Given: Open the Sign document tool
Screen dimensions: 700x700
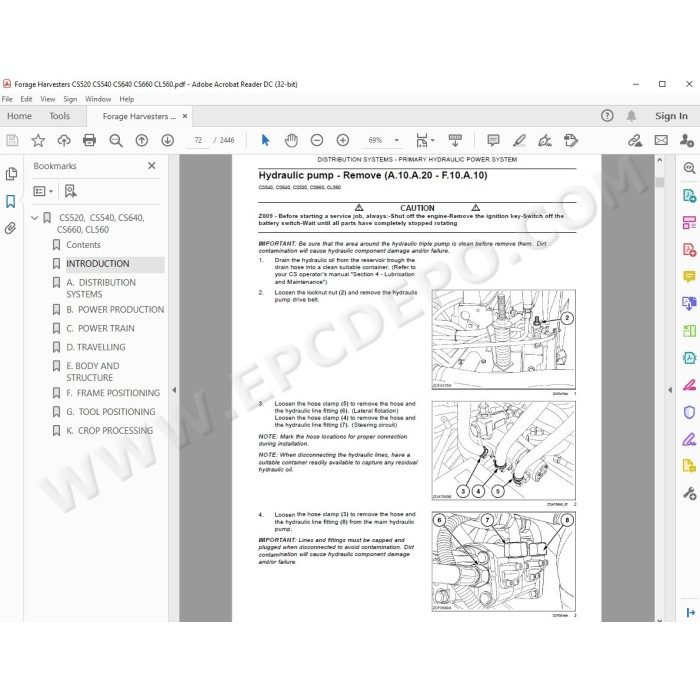Looking at the screenshot, I should point(545,141).
